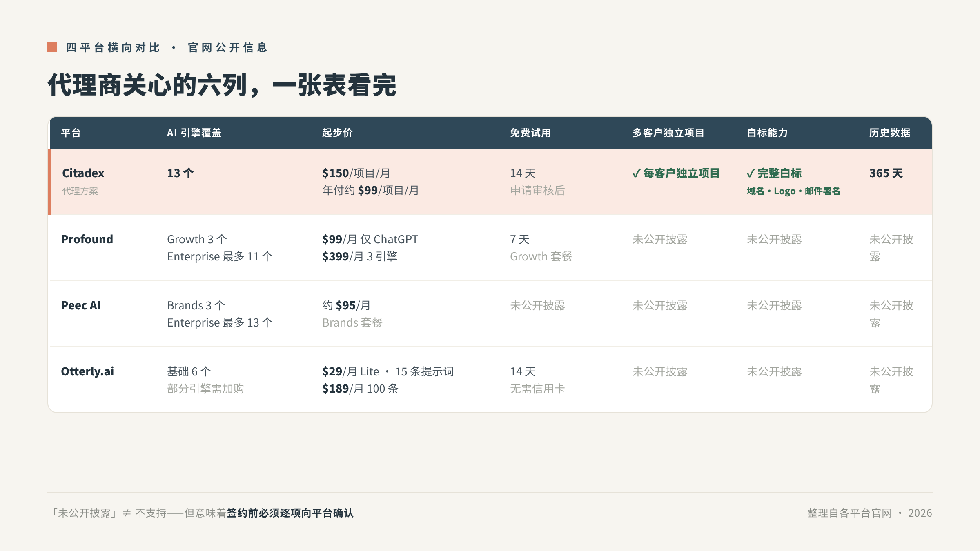Click the slide title 代理商关心的六列，一张表看完

222,85
